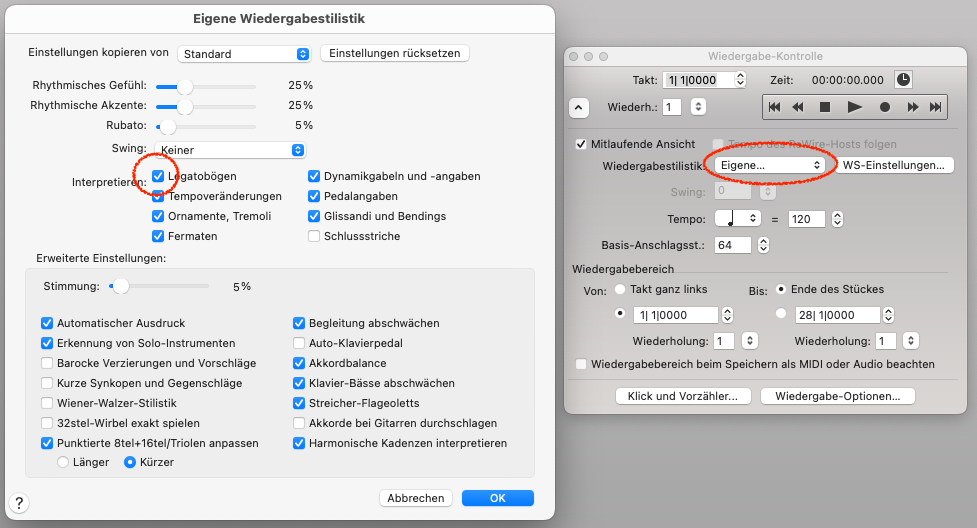The image size is (977, 528).
Task: Open the Einstellungen kopieren von Standard dropdown
Action: (244, 54)
